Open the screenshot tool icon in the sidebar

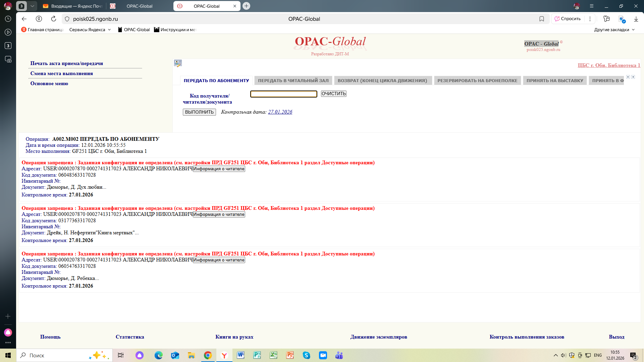(x=8, y=59)
